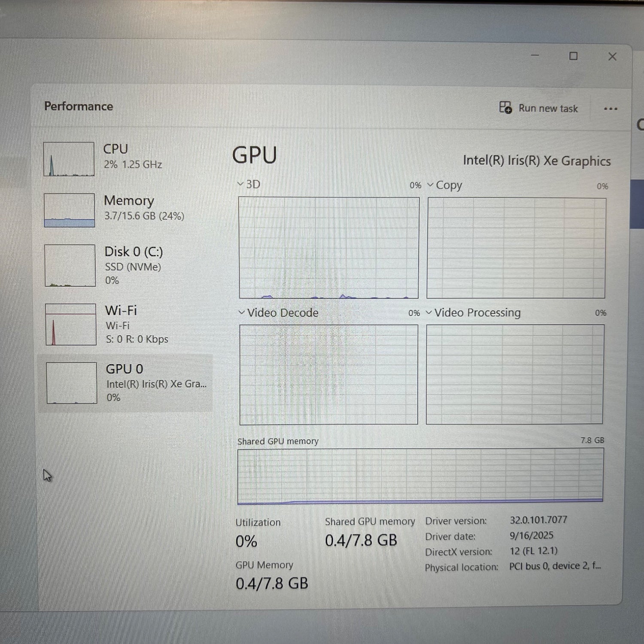The image size is (644, 644).
Task: Change the Copy graph engine type
Action: click(x=430, y=185)
